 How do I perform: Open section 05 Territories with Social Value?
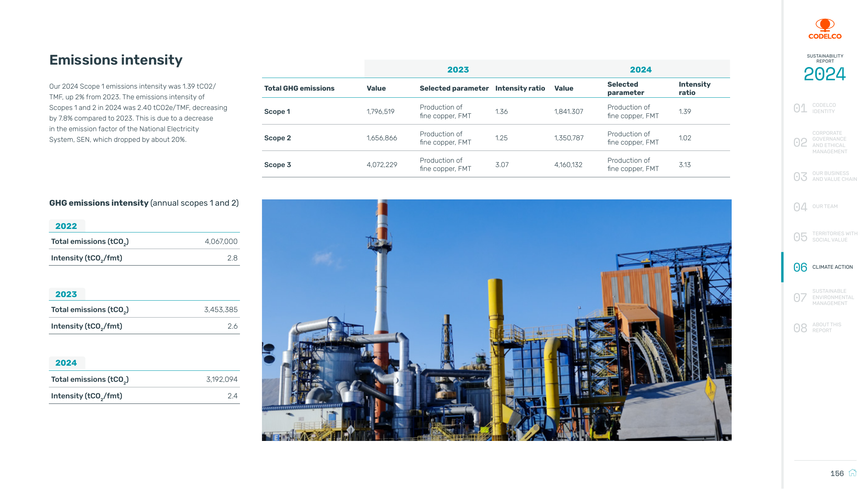click(x=825, y=236)
